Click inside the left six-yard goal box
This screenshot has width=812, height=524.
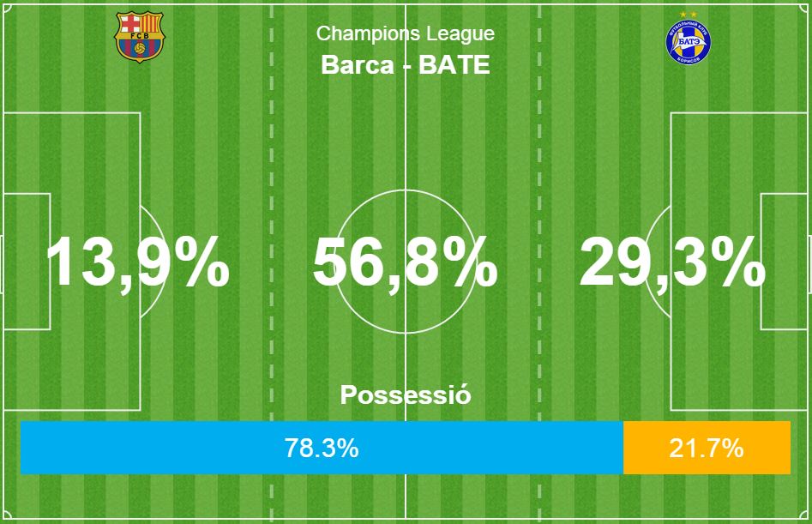point(26,214)
